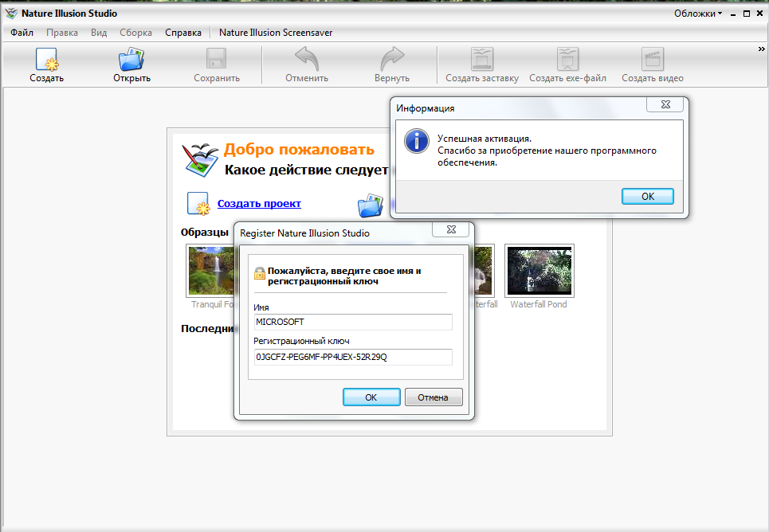Click the Nature Illusion Studio title bar icon
Viewport: 769px width, 532px height.
tap(11, 14)
